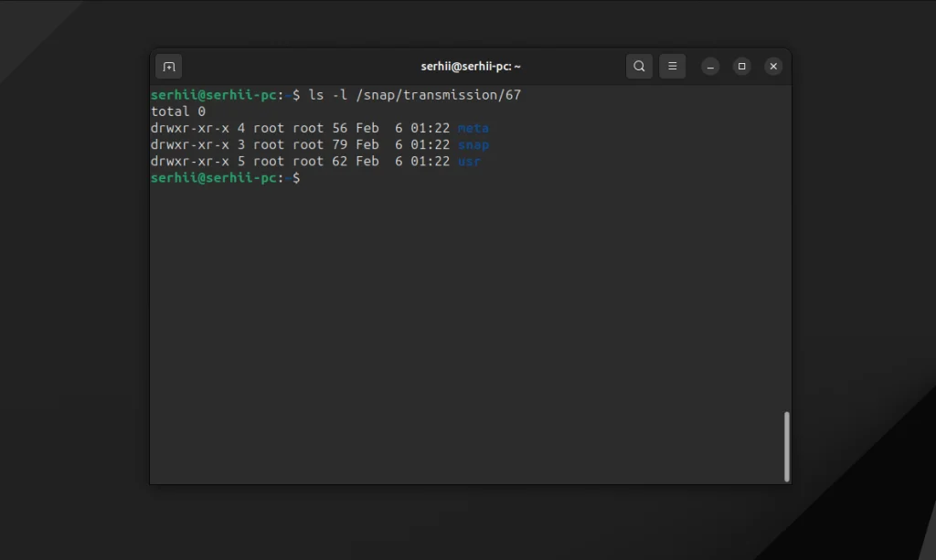Click the terminal search icon
Viewport: 936px width, 560px height.
639,67
